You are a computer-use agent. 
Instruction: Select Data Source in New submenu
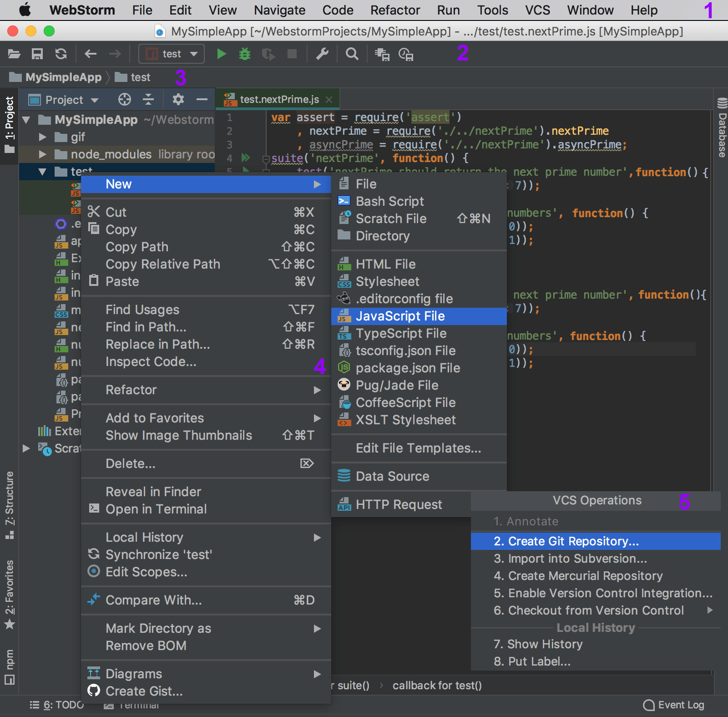pos(419,477)
